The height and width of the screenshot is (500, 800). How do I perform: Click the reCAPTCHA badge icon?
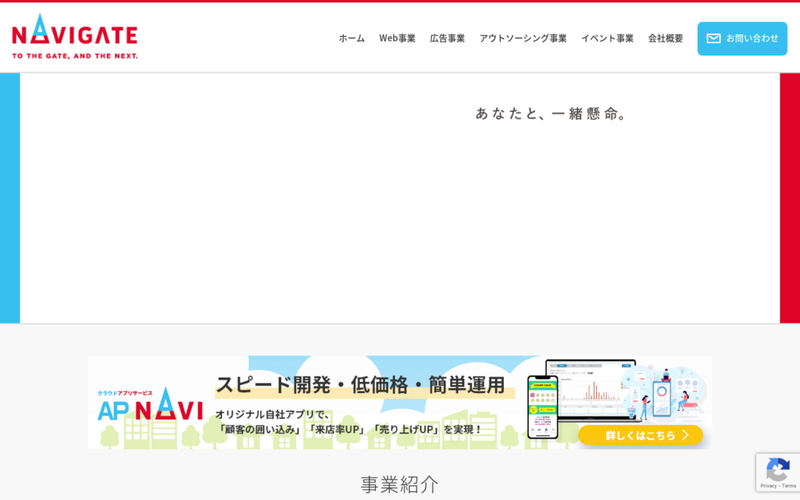(776, 468)
